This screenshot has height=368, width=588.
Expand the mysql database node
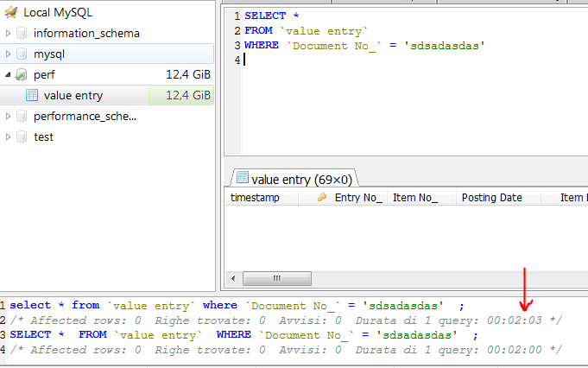pyautogui.click(x=9, y=54)
